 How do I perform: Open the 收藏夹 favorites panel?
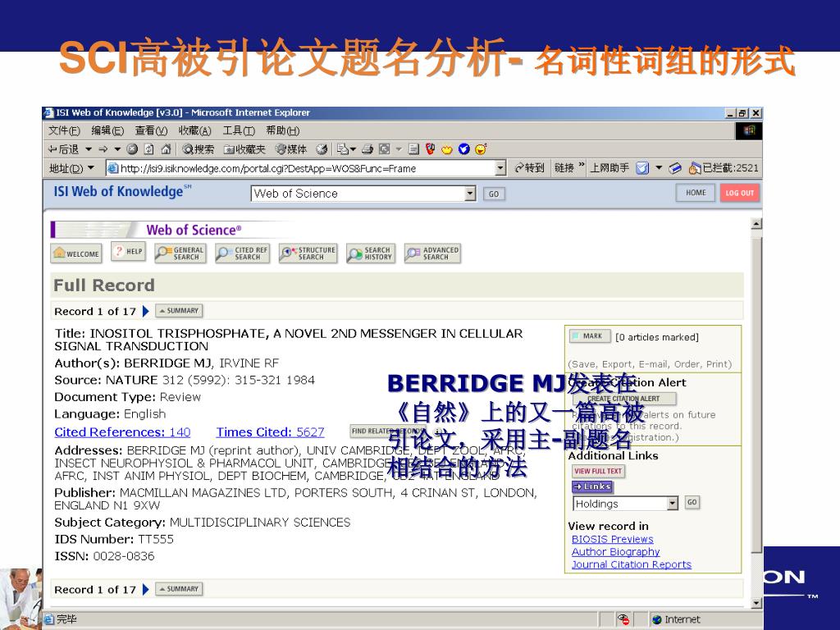click(244, 149)
